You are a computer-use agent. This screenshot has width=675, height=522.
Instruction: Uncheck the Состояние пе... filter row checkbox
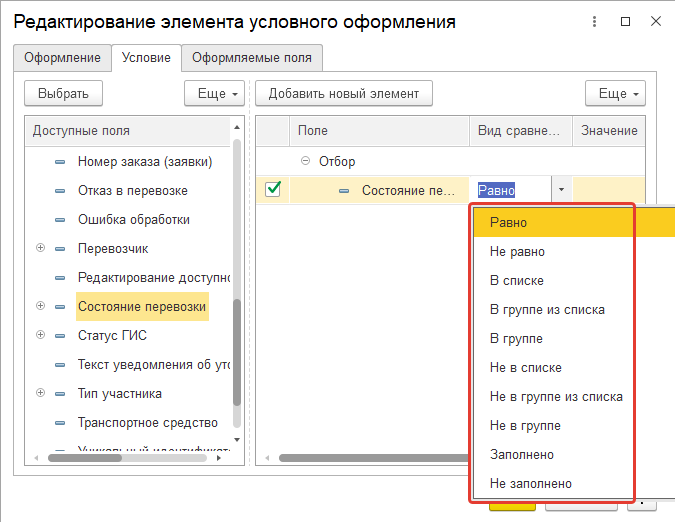[x=273, y=189]
